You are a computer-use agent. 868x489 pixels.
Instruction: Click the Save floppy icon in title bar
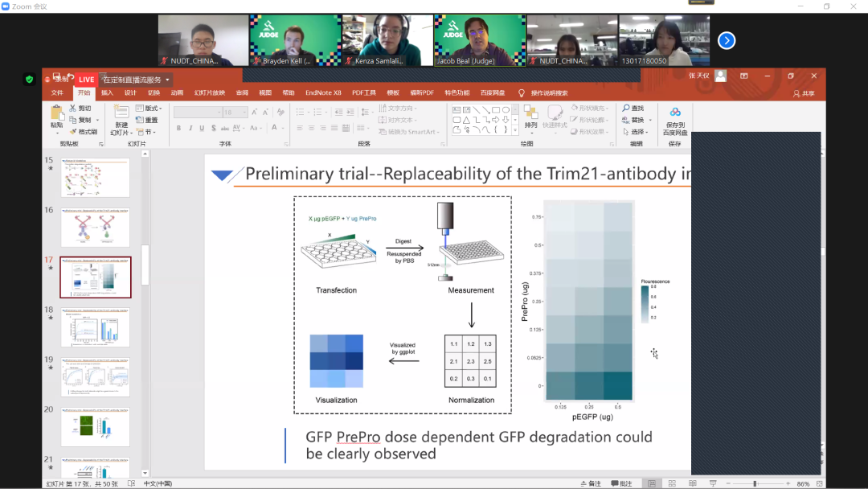click(x=56, y=76)
